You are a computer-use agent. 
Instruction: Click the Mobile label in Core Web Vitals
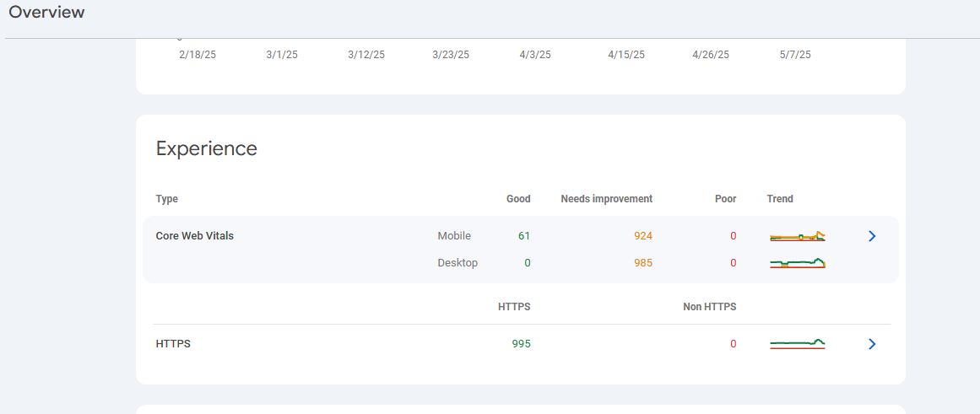click(454, 236)
